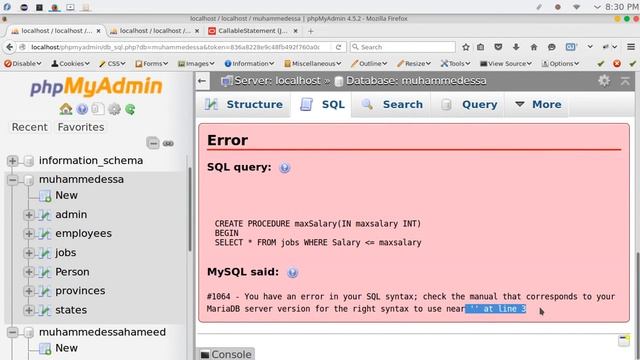
Task: Click the jobs table icon
Action: coord(44,253)
